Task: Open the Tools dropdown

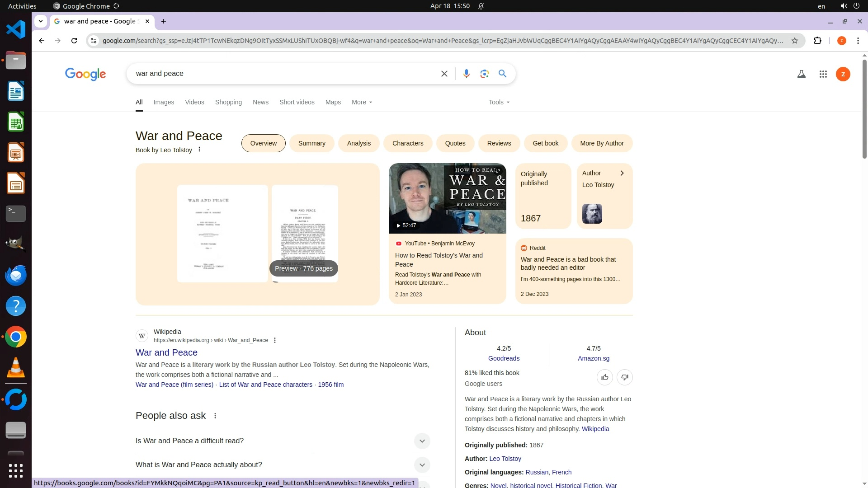Action: click(x=499, y=102)
